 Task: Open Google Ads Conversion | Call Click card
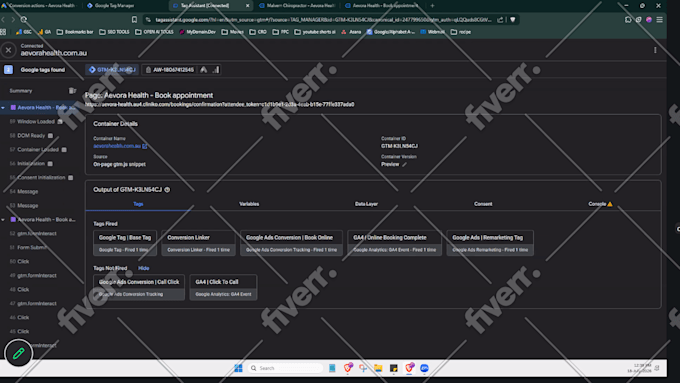point(139,287)
